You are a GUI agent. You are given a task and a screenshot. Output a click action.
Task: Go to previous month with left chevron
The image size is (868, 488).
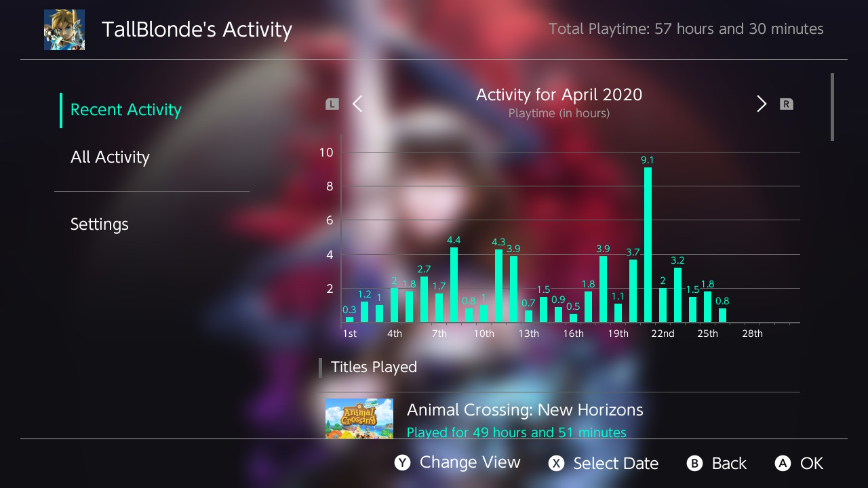click(358, 104)
